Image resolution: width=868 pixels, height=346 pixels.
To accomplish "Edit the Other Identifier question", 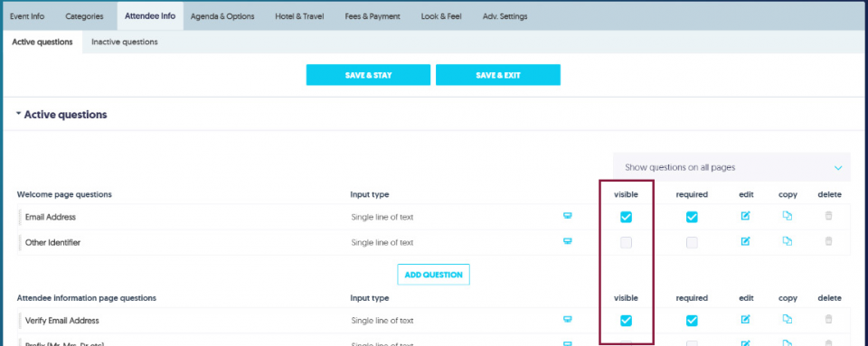I will pyautogui.click(x=746, y=241).
